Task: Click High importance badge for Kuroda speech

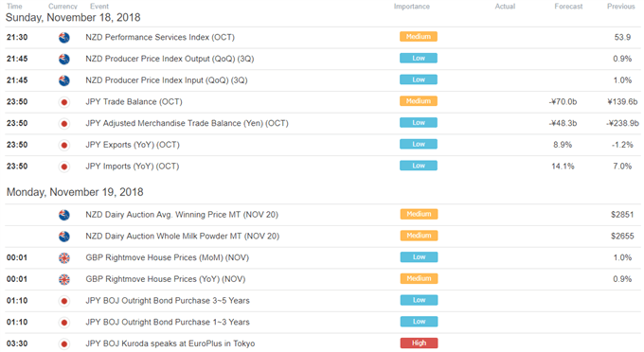Action: coord(419,343)
